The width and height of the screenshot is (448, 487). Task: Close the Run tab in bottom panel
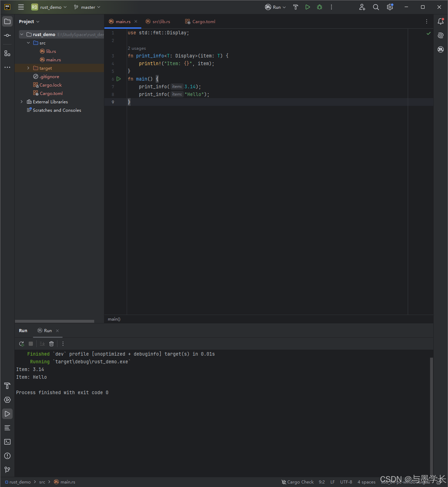pyautogui.click(x=57, y=331)
